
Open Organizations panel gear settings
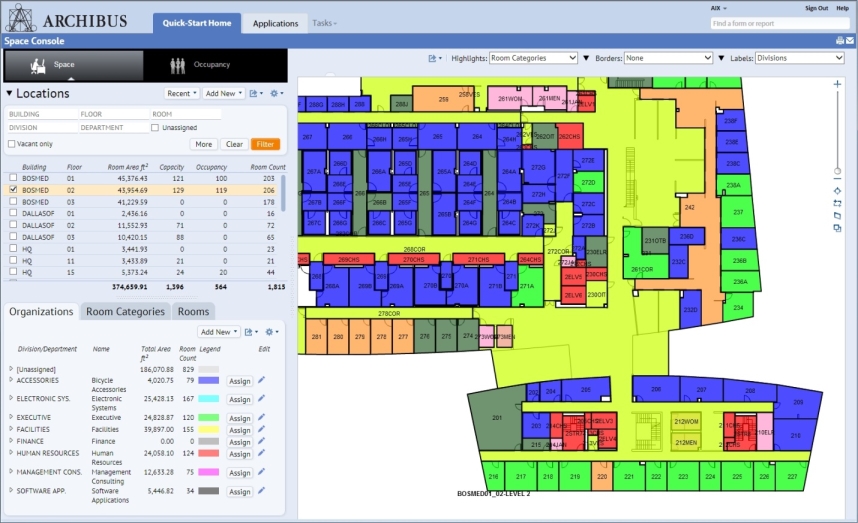pyautogui.click(x=272, y=332)
